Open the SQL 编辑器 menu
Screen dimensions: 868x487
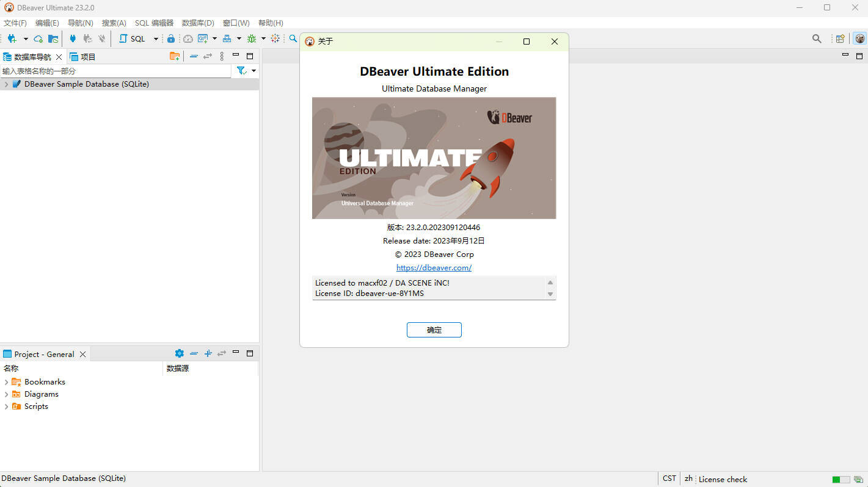click(154, 23)
